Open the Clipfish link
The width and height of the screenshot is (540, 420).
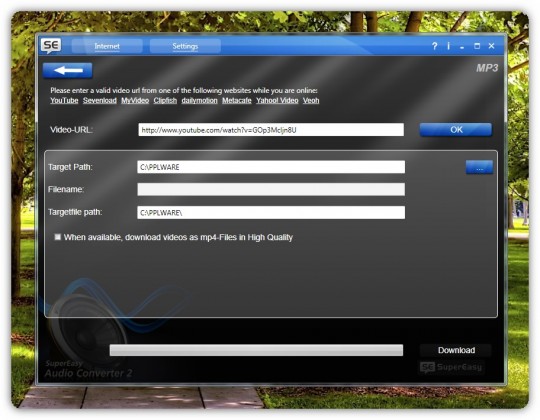165,101
